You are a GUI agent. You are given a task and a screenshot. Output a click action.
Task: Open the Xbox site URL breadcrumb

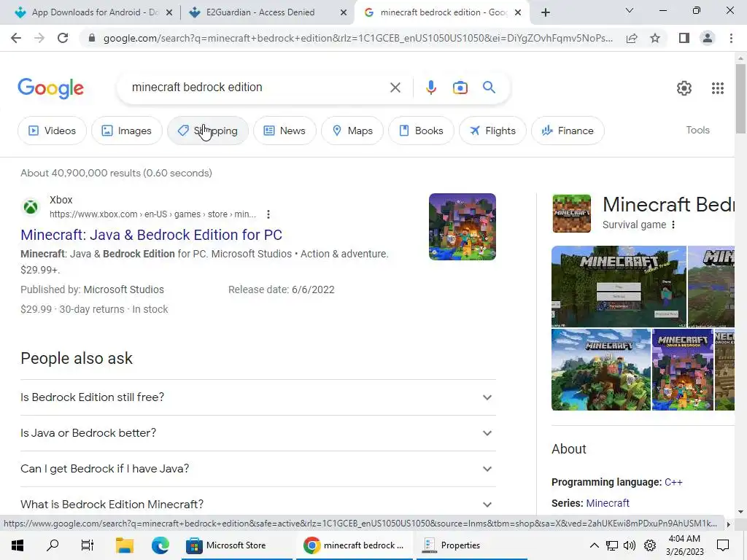click(x=153, y=214)
